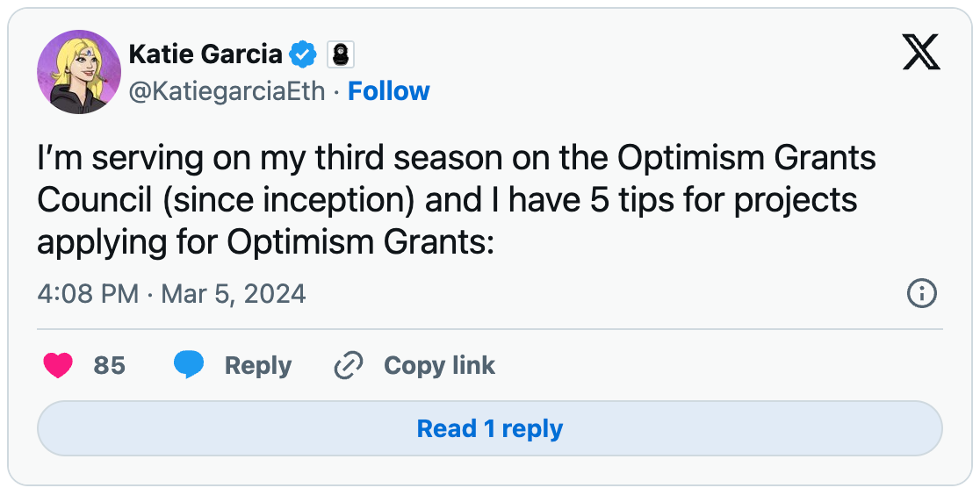Click the small affiliate badge beside the name
The image size is (980, 495).
point(341,55)
